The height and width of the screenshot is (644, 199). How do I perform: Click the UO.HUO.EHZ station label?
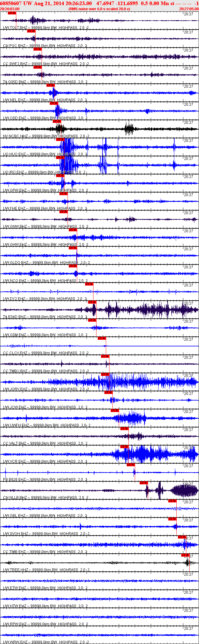(x=14, y=154)
